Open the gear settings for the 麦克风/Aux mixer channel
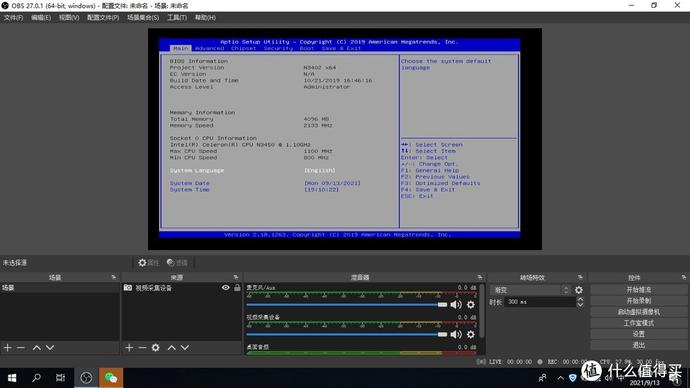The image size is (690, 388). (471, 304)
